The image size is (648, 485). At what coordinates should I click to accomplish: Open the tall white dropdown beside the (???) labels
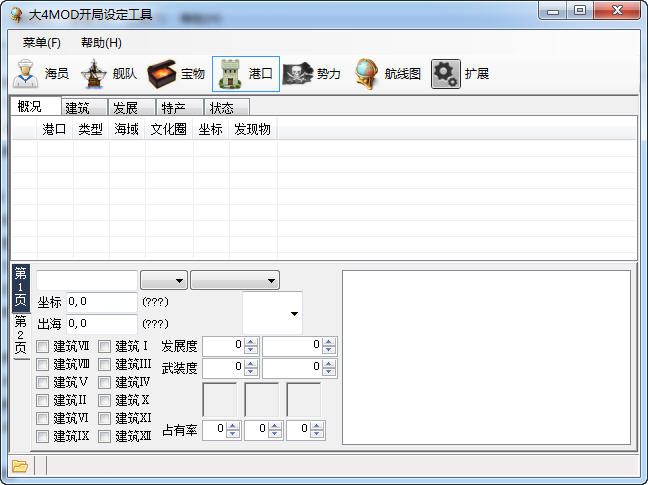click(x=272, y=313)
